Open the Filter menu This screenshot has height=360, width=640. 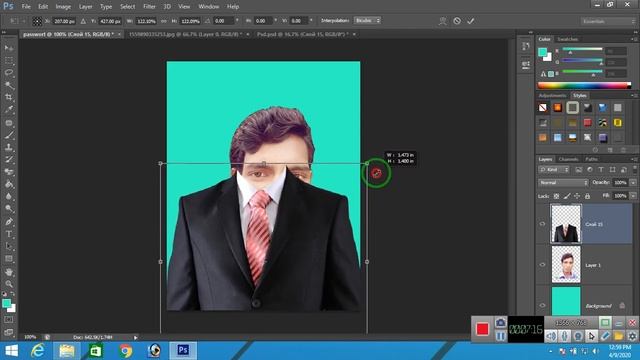pyautogui.click(x=149, y=7)
